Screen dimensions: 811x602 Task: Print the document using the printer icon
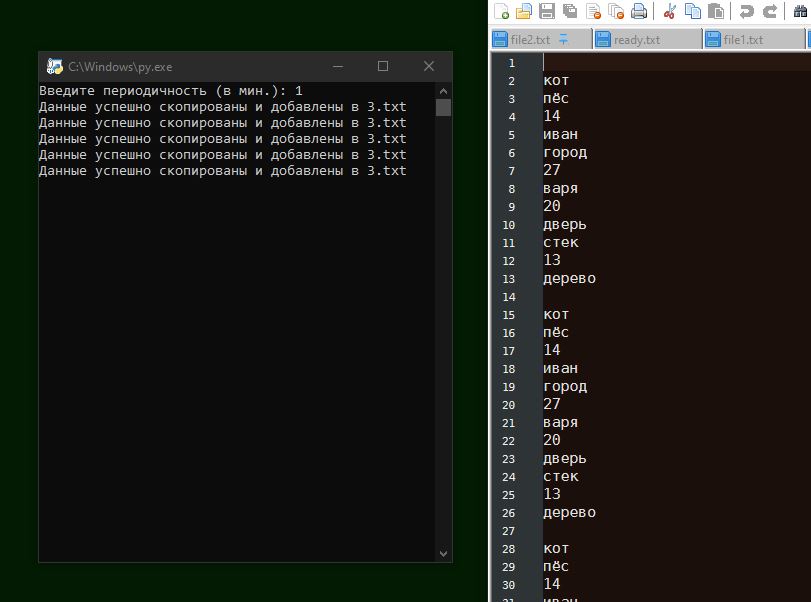click(x=639, y=11)
